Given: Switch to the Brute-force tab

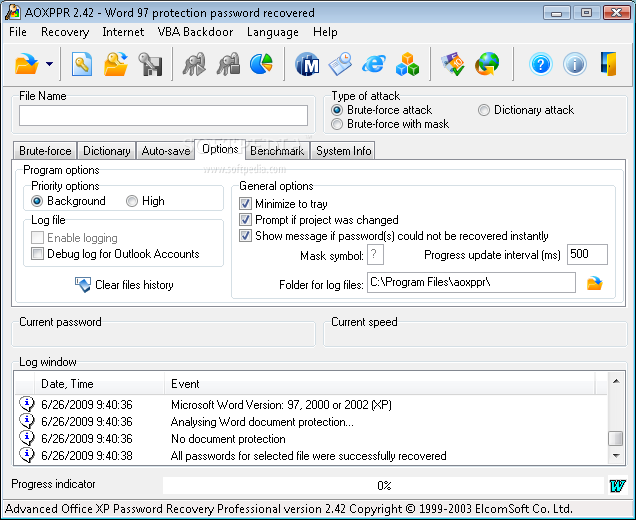Looking at the screenshot, I should [x=45, y=151].
